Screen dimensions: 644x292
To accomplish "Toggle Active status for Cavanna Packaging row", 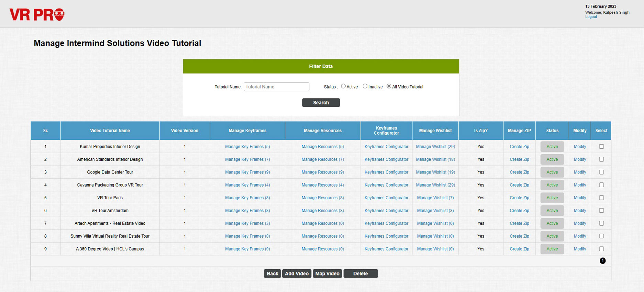I will coord(552,185).
